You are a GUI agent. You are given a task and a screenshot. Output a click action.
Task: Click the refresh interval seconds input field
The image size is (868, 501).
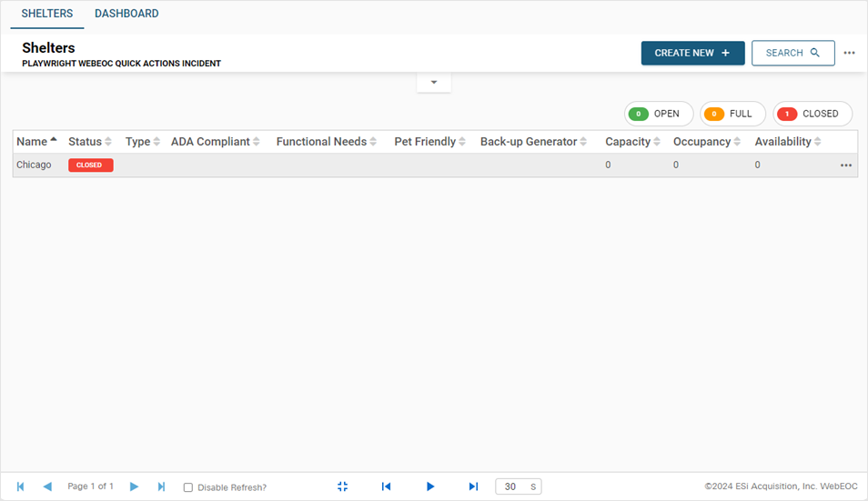(511, 486)
